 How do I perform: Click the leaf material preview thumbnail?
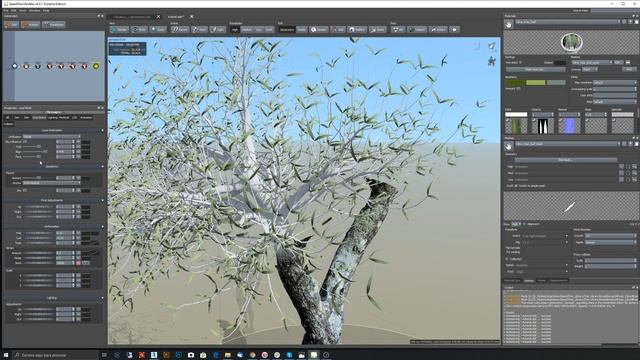pos(571,42)
